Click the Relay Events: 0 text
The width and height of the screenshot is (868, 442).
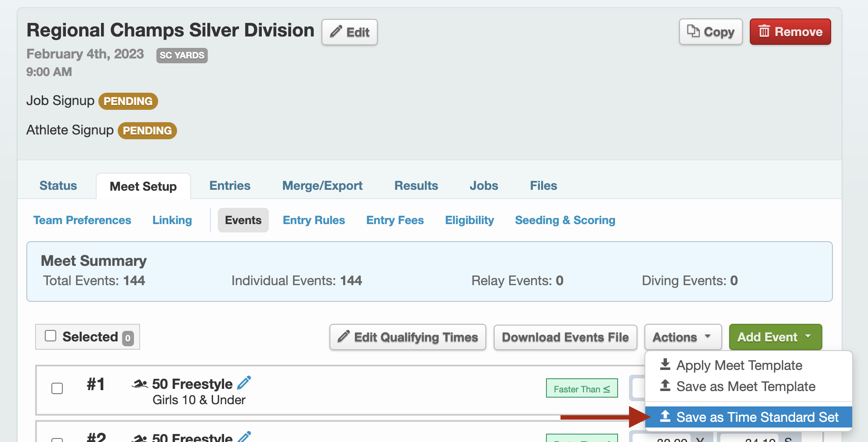[517, 280]
